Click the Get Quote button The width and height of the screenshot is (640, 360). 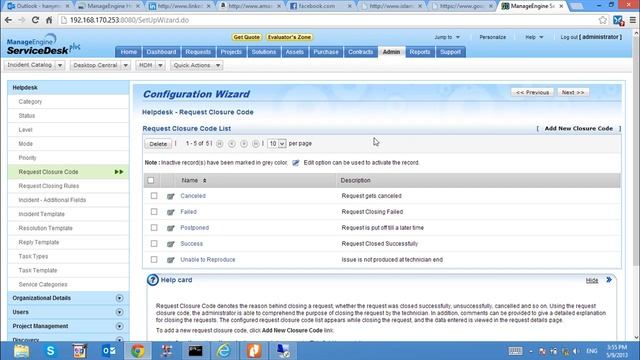click(247, 37)
